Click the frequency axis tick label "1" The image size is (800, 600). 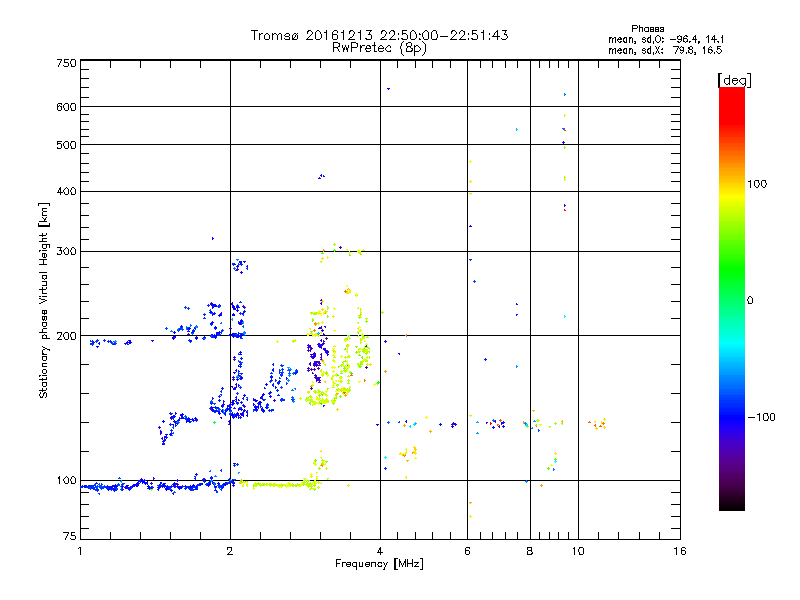pos(80,551)
